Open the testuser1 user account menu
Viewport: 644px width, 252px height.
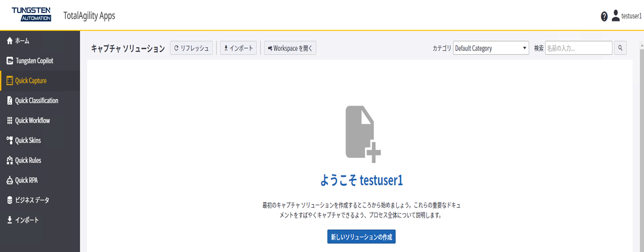626,16
